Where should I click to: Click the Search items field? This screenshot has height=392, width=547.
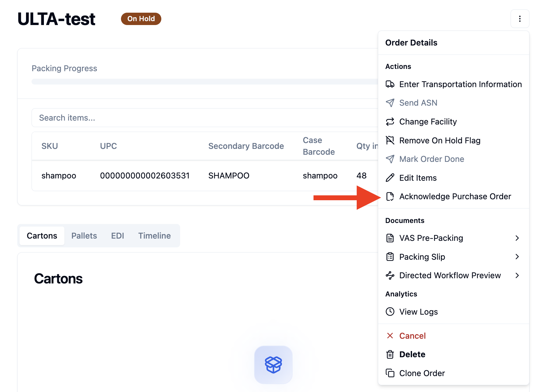click(205, 118)
